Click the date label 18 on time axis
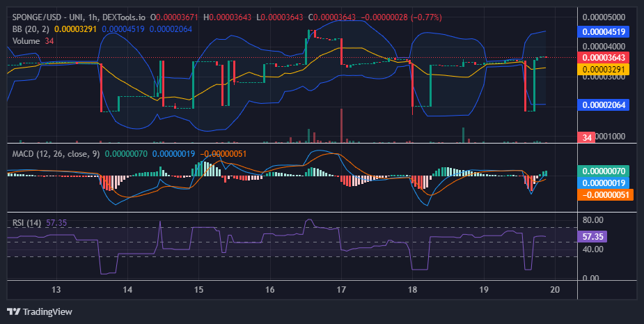Screen dimensions: 644x324 pos(412,289)
